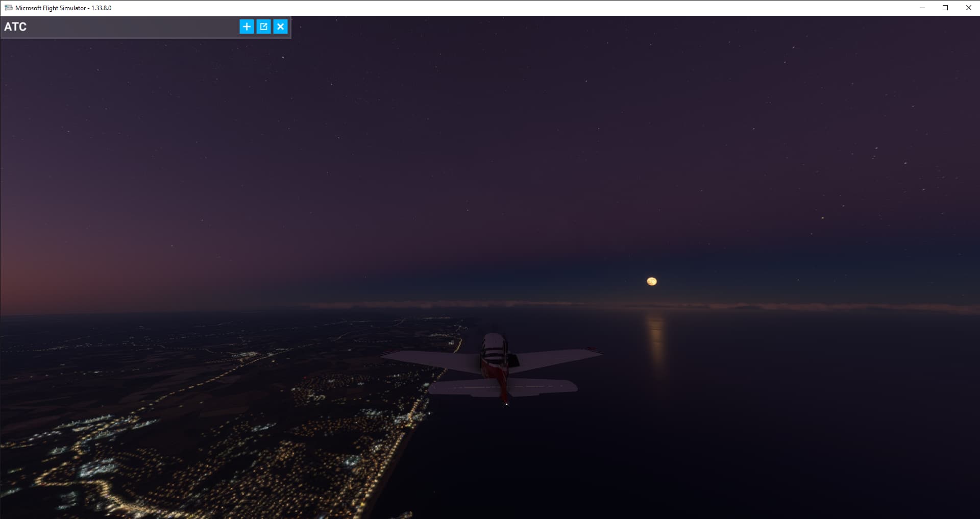Click the Flight Simulator title bar app icon

click(8, 8)
